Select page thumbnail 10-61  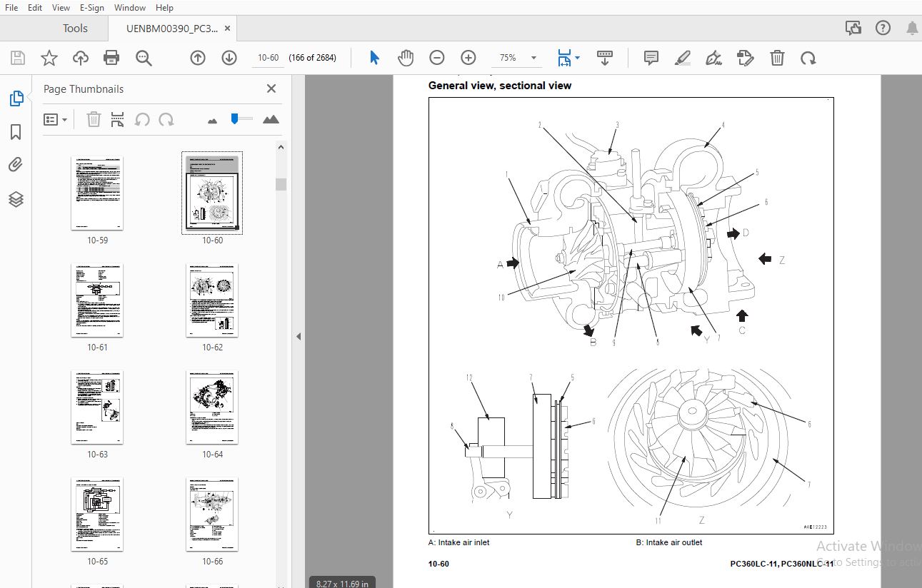[x=97, y=300]
